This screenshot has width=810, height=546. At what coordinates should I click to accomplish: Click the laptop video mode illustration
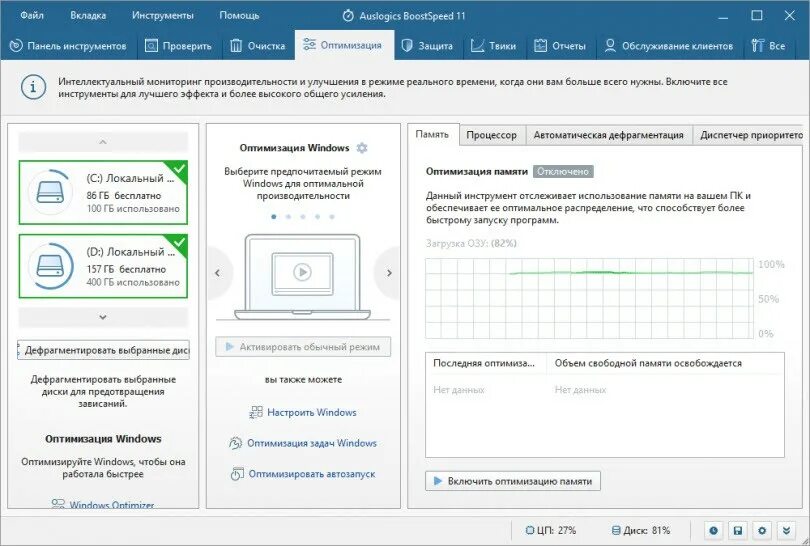tap(303, 277)
